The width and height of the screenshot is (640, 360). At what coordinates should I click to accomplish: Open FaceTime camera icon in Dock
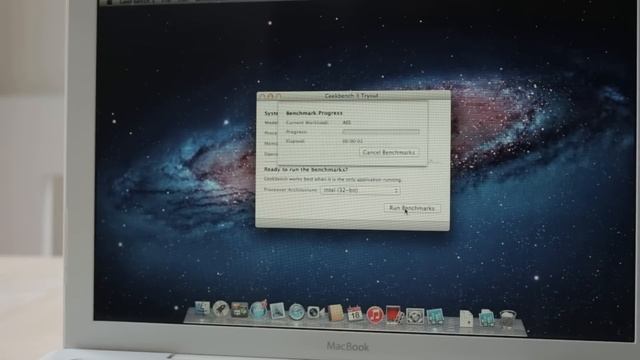pos(315,312)
